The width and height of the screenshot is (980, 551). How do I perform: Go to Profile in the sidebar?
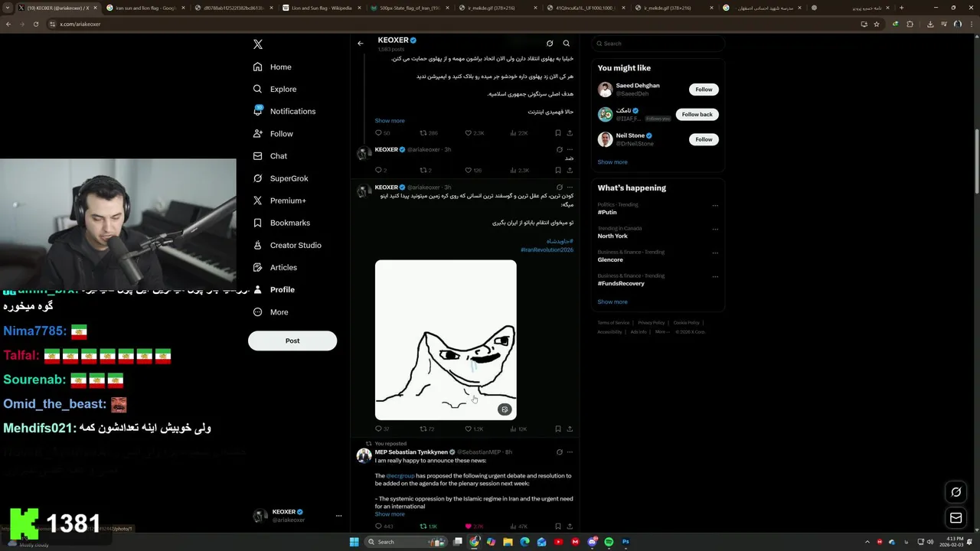[x=273, y=289]
